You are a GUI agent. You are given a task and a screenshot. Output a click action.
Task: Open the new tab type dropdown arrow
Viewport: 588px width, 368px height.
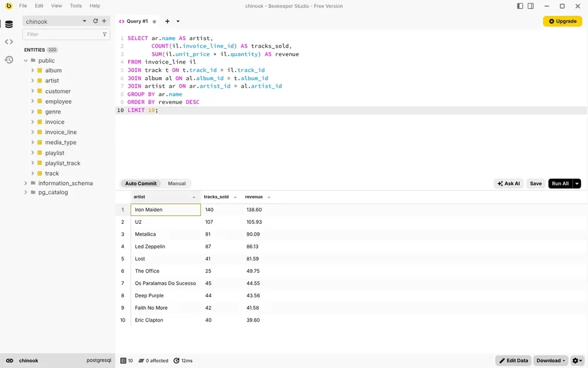point(178,21)
